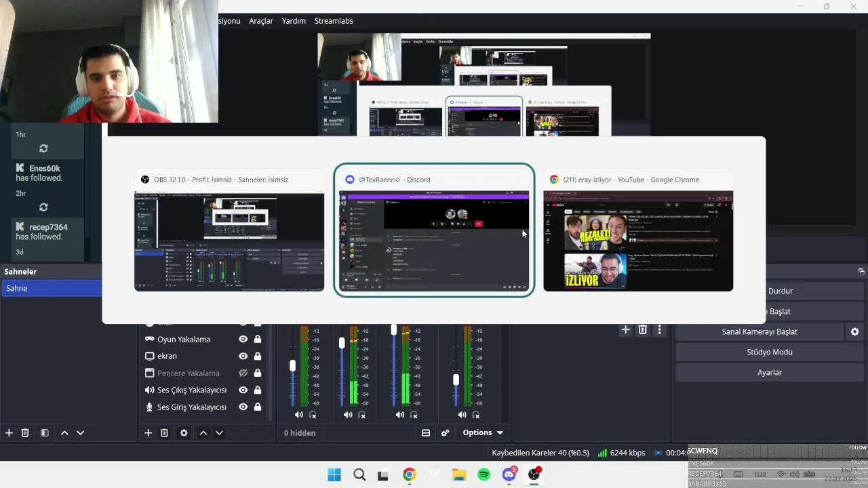Delete scene with trash icon in Sahneler toolbar
The image size is (868, 488).
coord(25,432)
